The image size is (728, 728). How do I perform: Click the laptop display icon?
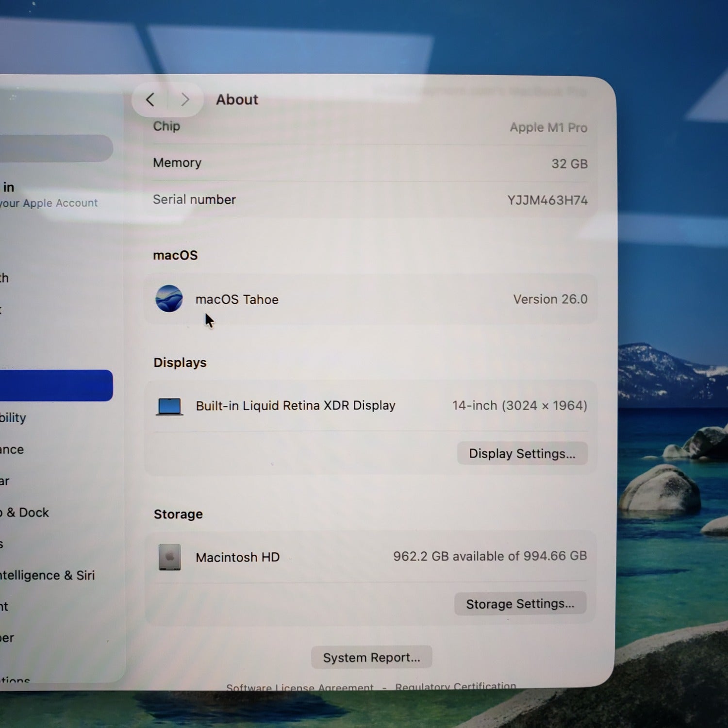[x=169, y=406]
